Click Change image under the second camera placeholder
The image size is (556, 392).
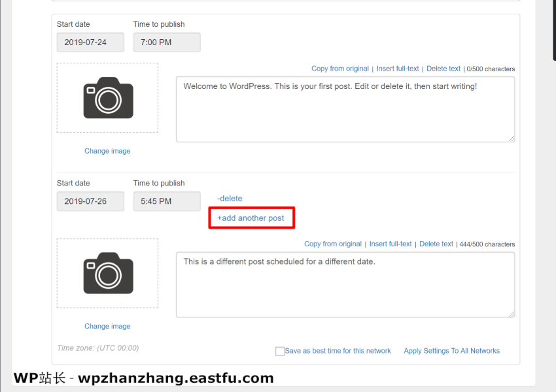[107, 326]
